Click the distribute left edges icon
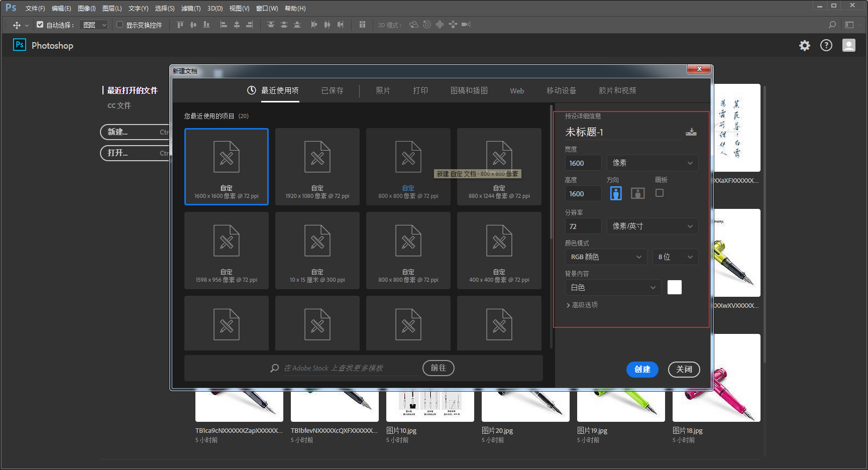This screenshot has height=470, width=868. click(314, 25)
